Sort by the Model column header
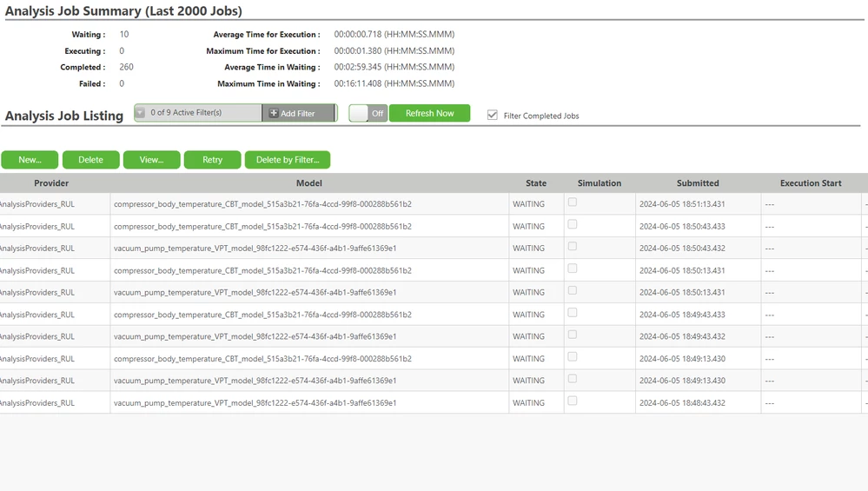Screen dimensions: 868x491 pyautogui.click(x=309, y=183)
